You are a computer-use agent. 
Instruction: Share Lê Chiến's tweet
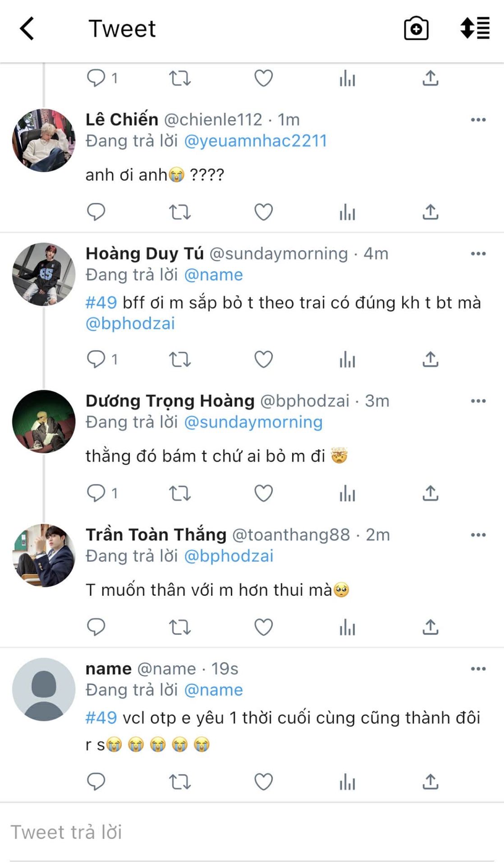(x=431, y=212)
